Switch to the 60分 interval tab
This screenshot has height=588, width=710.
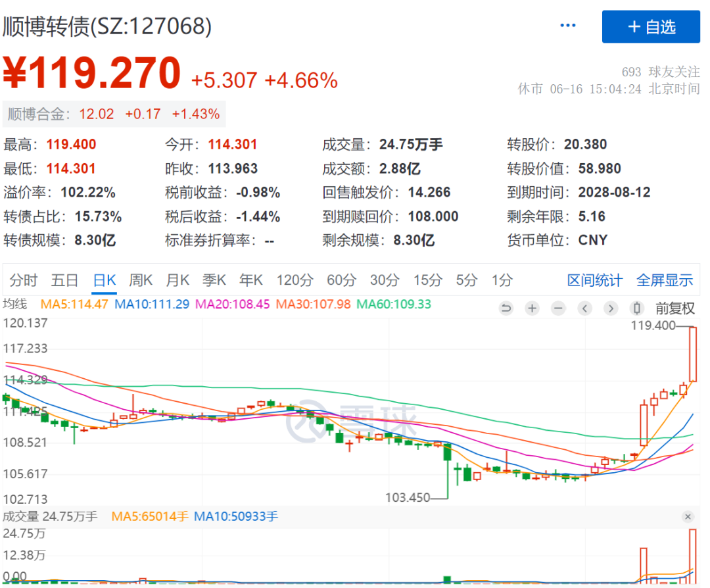[341, 280]
